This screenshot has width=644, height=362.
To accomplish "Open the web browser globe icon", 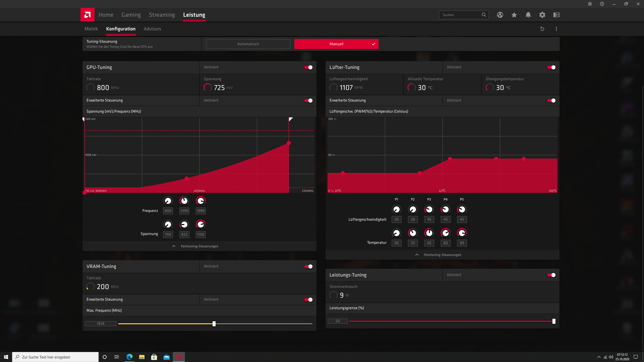I will [500, 15].
